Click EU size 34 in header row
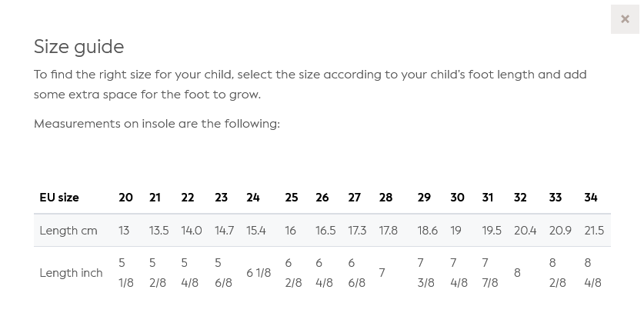Screen dimensions: 644x336 [590, 198]
